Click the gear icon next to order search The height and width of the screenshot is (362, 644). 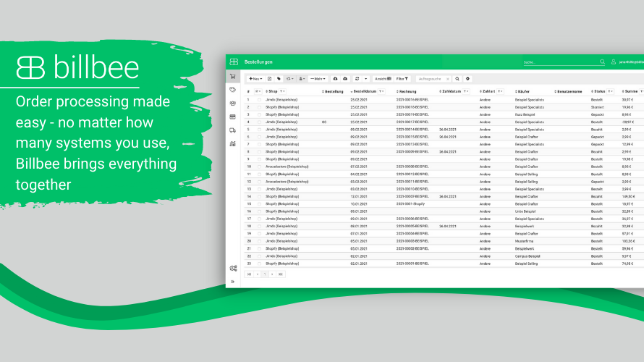pyautogui.click(x=467, y=78)
